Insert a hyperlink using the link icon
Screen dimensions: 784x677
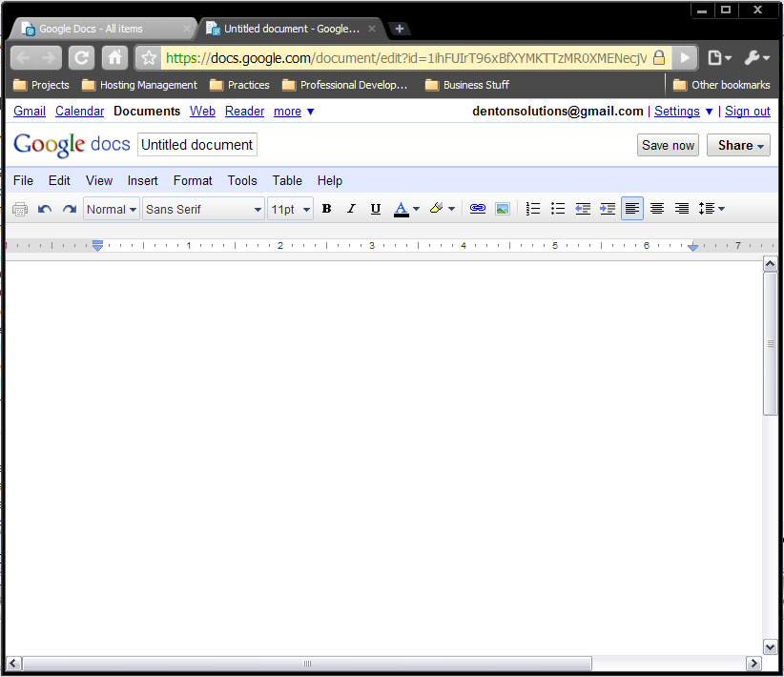tap(478, 209)
